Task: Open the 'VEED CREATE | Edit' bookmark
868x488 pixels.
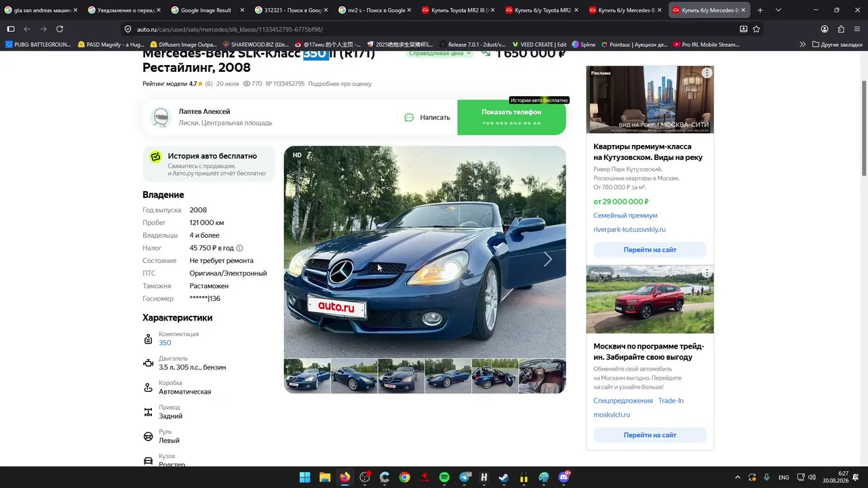Action: [539, 45]
